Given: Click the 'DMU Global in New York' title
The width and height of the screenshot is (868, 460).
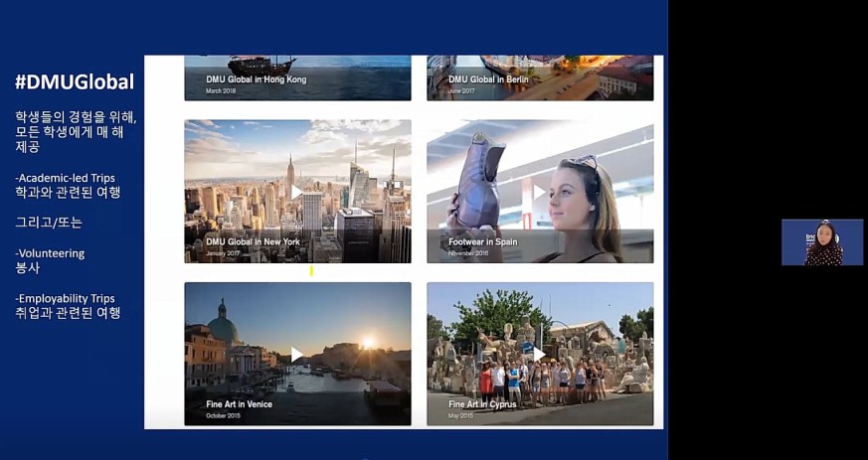Looking at the screenshot, I should (253, 241).
